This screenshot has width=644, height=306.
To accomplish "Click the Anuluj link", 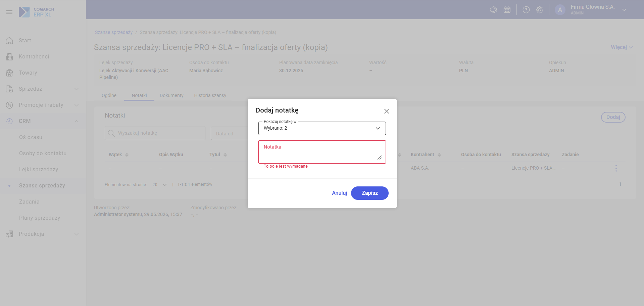I will click(339, 193).
